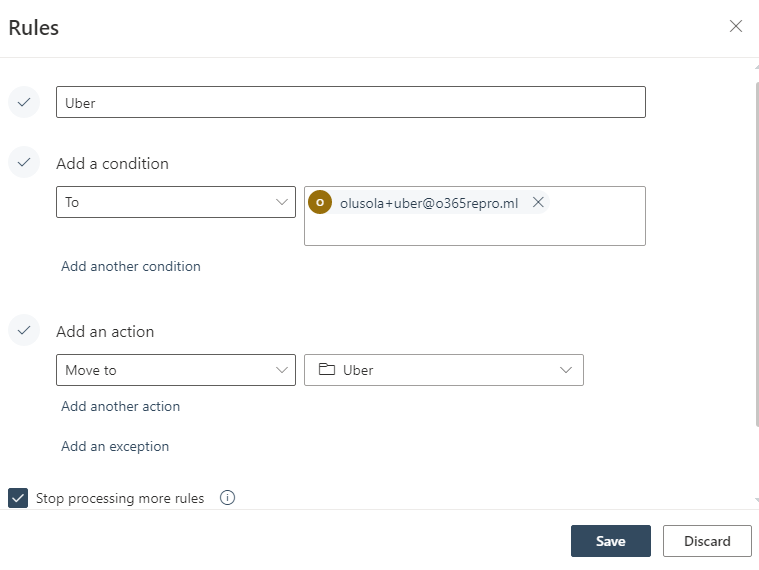Viewport: 759px width, 570px height.
Task: Open the 'Move to' action dropdown
Action: [x=176, y=370]
